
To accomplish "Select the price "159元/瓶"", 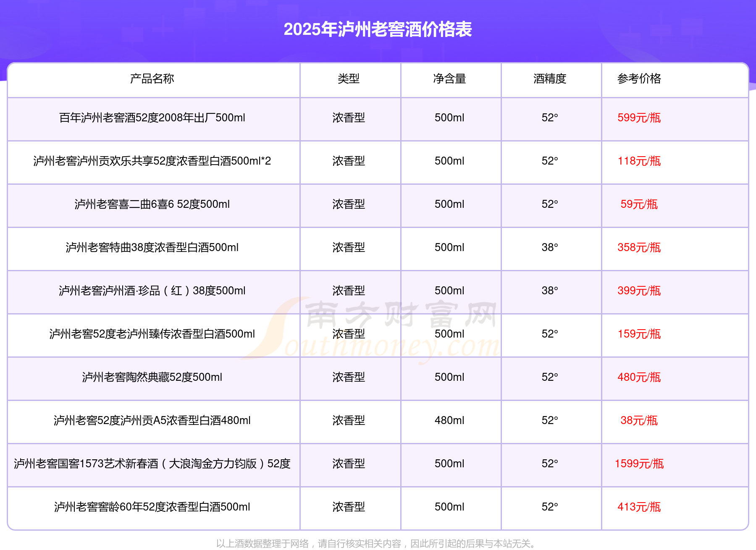I will pos(639,334).
